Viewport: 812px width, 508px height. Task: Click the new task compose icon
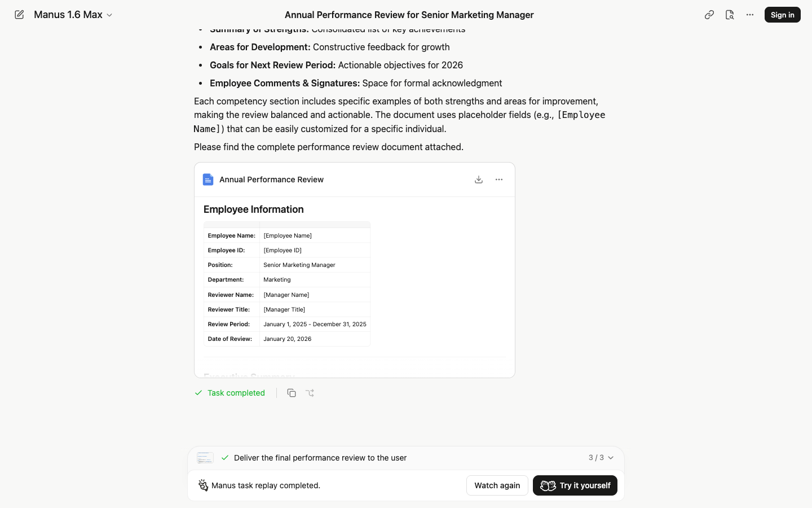click(x=19, y=15)
